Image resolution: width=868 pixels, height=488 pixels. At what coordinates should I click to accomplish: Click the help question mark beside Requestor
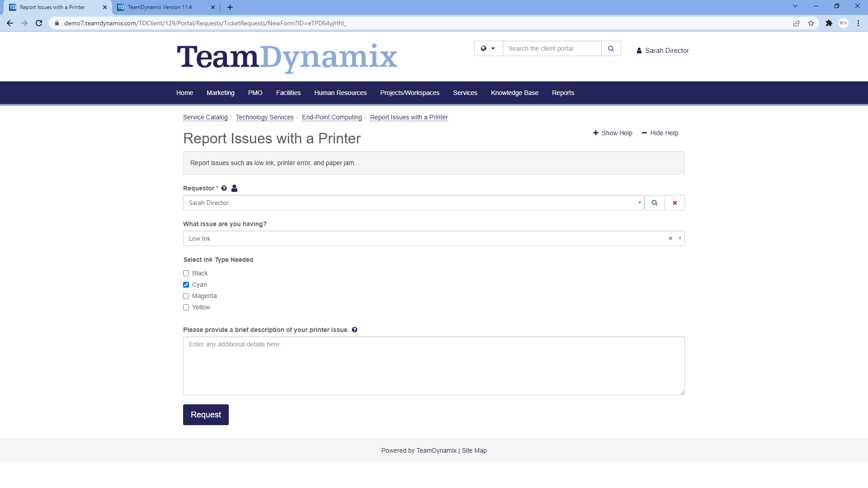224,188
